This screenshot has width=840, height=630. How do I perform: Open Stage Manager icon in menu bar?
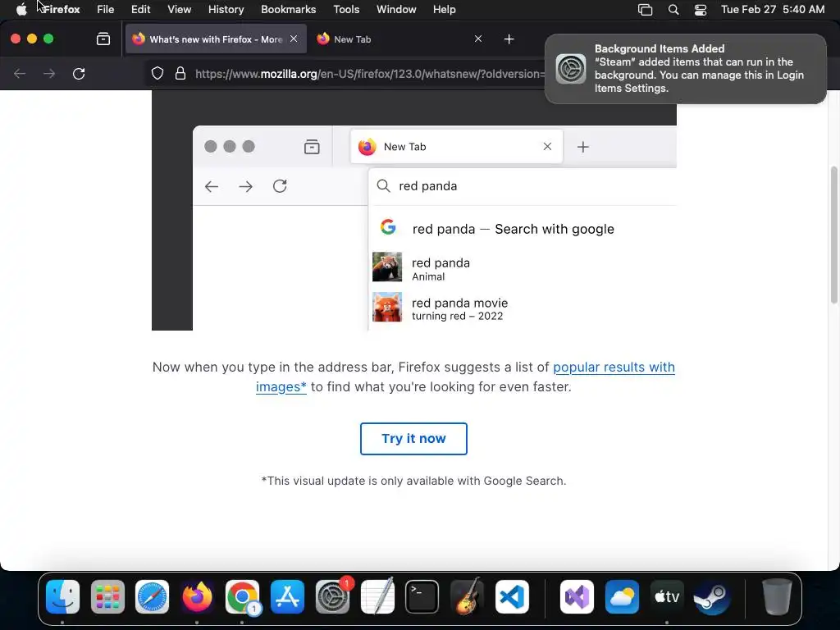click(x=645, y=10)
